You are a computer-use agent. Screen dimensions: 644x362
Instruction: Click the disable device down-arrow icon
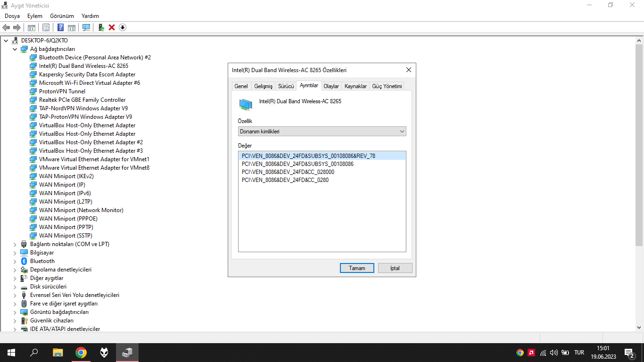click(x=123, y=27)
